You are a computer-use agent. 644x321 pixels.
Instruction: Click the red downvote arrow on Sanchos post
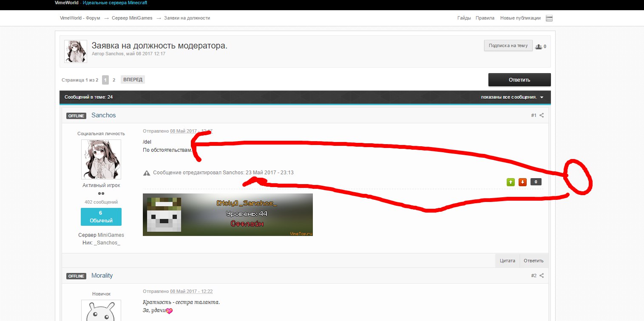click(x=523, y=182)
